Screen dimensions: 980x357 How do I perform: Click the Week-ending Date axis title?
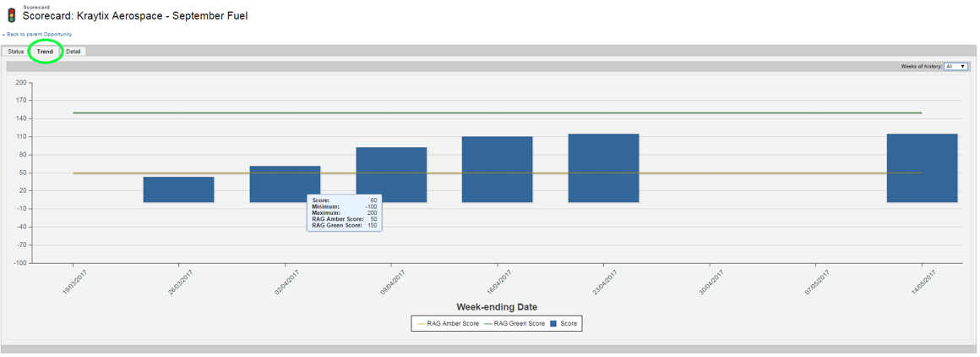pos(497,307)
